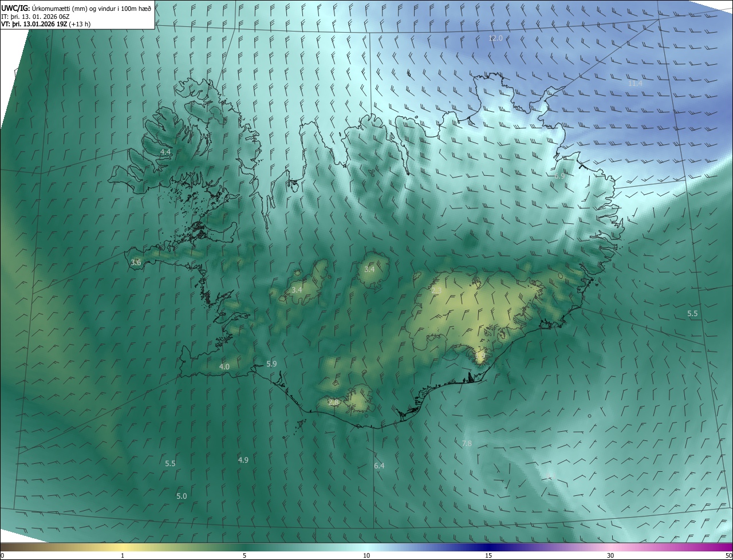Click the "UWC/IG:" title label
The image size is (733, 560).
pyautogui.click(x=15, y=8)
